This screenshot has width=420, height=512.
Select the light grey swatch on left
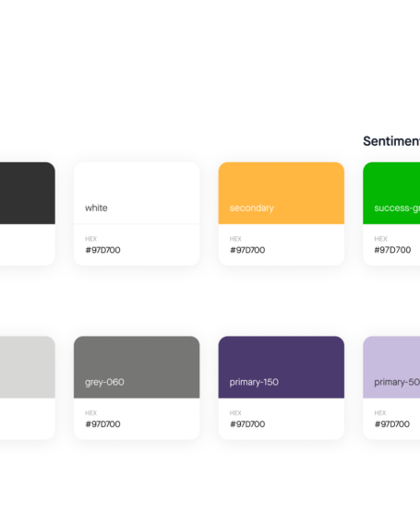28,367
